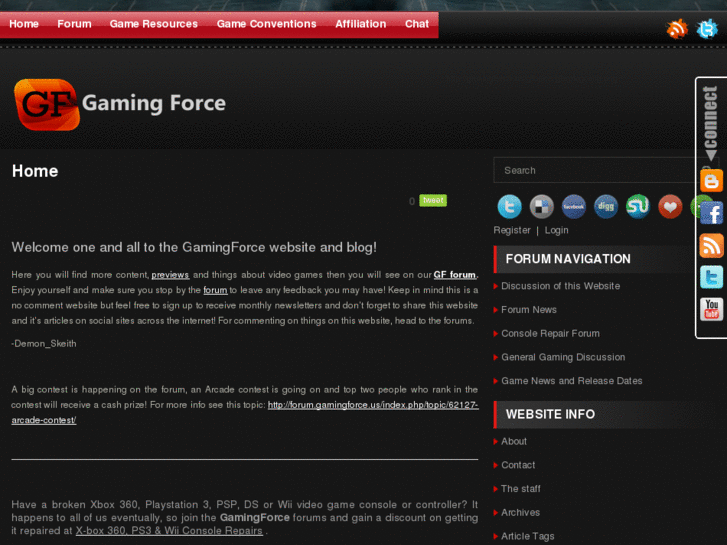Click the green tweet button

(x=433, y=200)
